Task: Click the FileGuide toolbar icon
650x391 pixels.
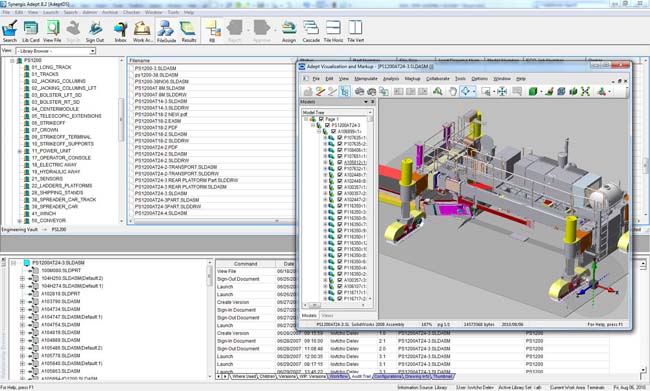Action: tap(166, 32)
